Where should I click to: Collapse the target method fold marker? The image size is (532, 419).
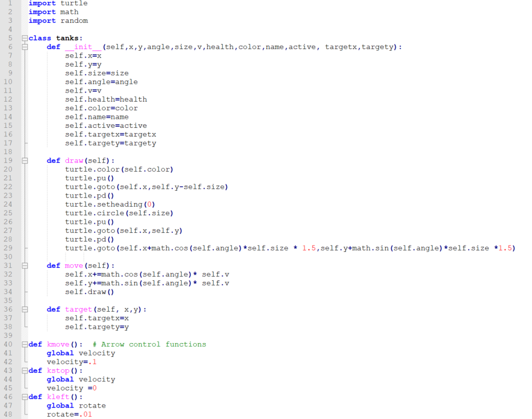click(24, 309)
